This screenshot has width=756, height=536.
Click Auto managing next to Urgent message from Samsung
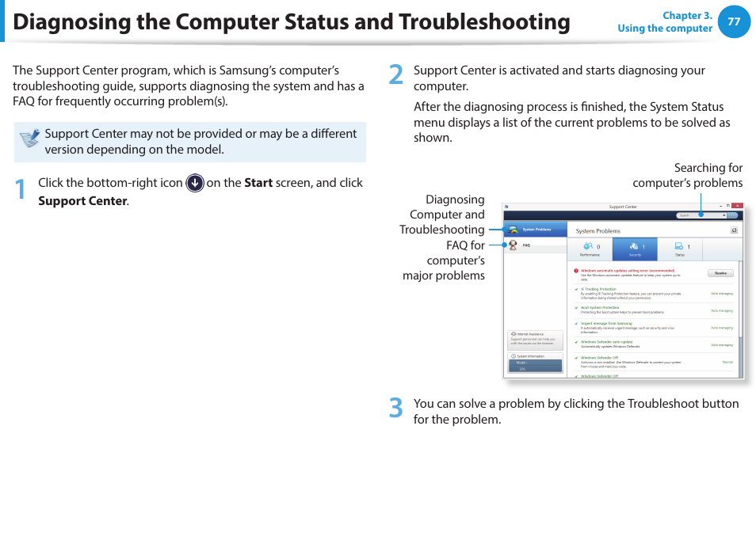tap(722, 328)
